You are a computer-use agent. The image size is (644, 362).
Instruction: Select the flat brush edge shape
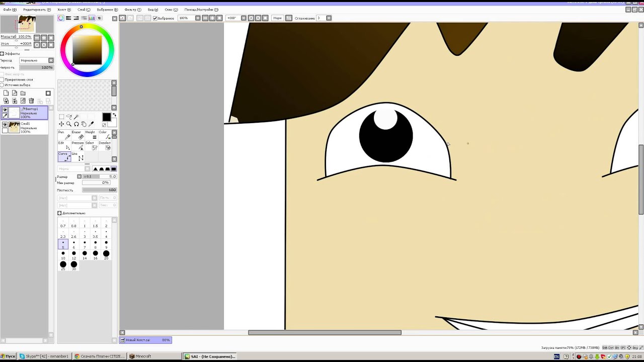pyautogui.click(x=114, y=169)
